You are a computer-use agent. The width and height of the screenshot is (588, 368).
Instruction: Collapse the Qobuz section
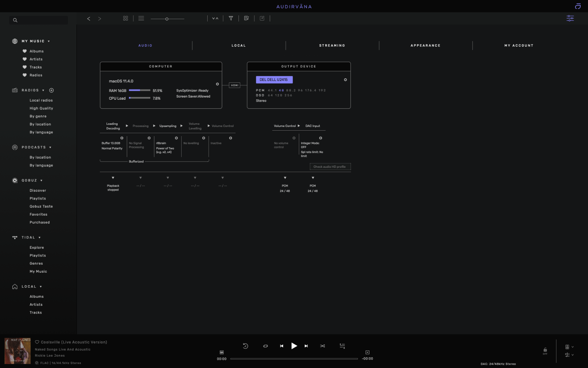point(41,181)
